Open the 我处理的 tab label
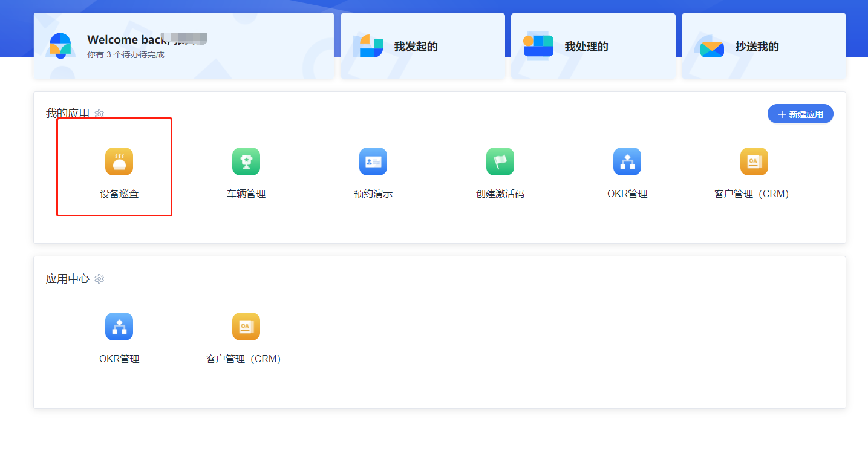This screenshot has height=459, width=868. point(586,47)
